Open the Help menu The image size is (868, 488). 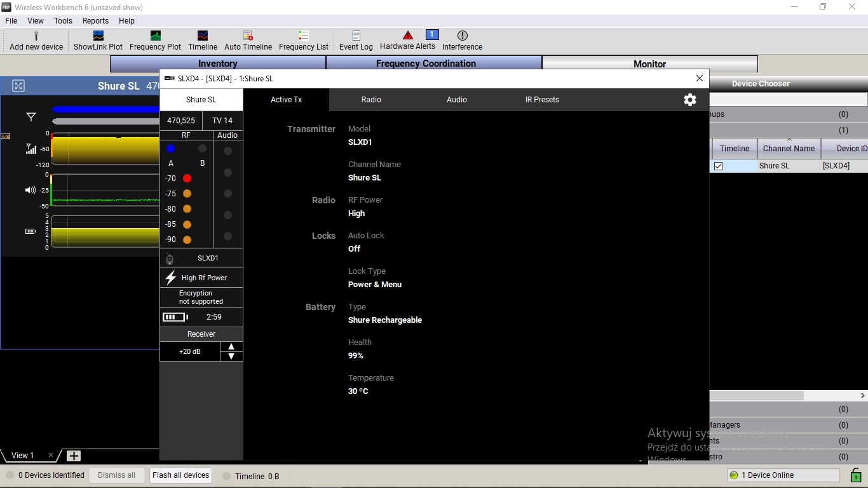[126, 20]
